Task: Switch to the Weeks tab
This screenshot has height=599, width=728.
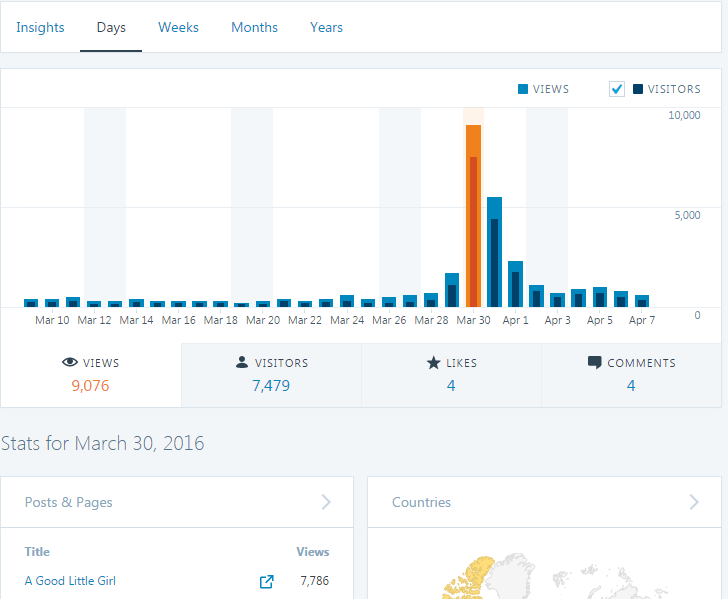Action: point(178,27)
